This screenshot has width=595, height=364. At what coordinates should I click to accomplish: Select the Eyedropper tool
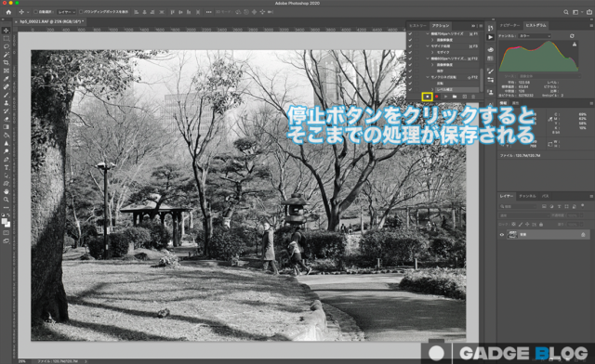[x=7, y=79]
